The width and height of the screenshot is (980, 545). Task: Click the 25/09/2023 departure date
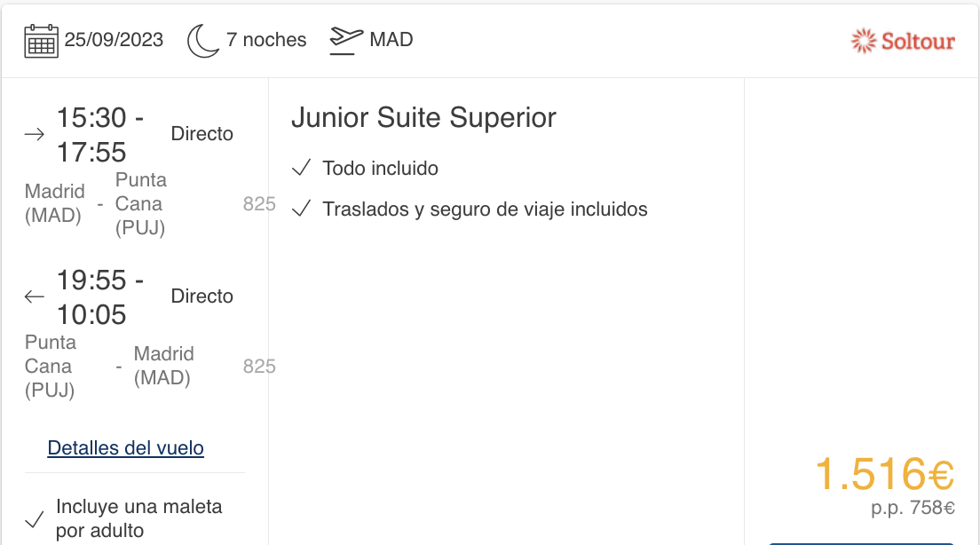pyautogui.click(x=114, y=39)
